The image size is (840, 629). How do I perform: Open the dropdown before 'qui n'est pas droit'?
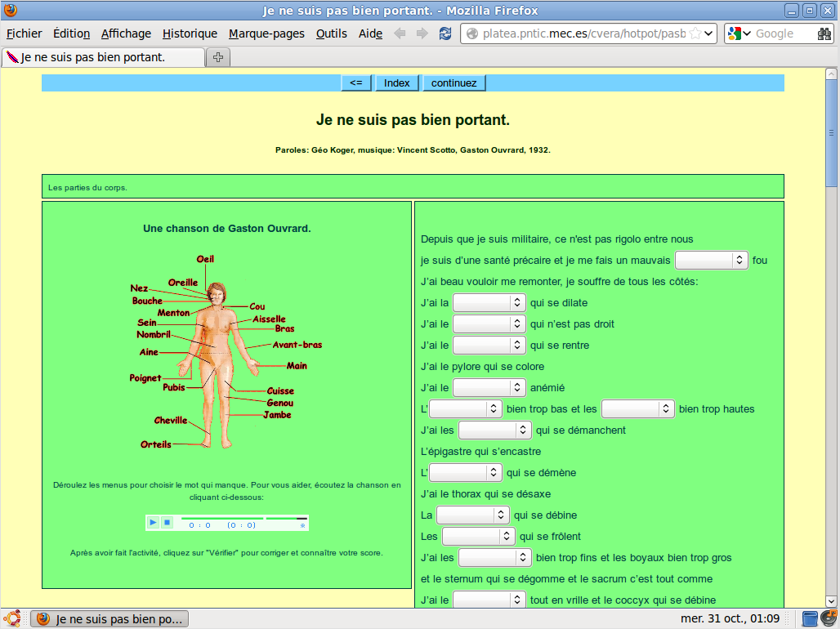point(489,324)
